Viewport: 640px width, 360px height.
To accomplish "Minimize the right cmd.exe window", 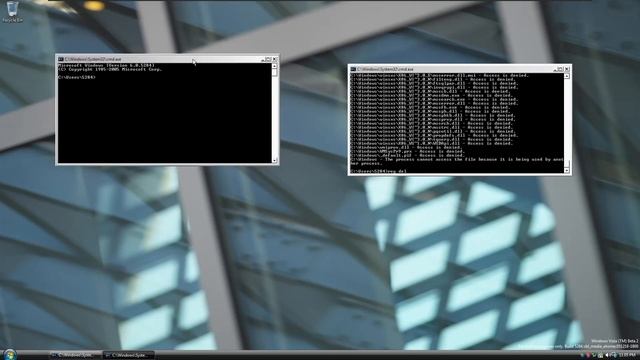I will [x=555, y=69].
